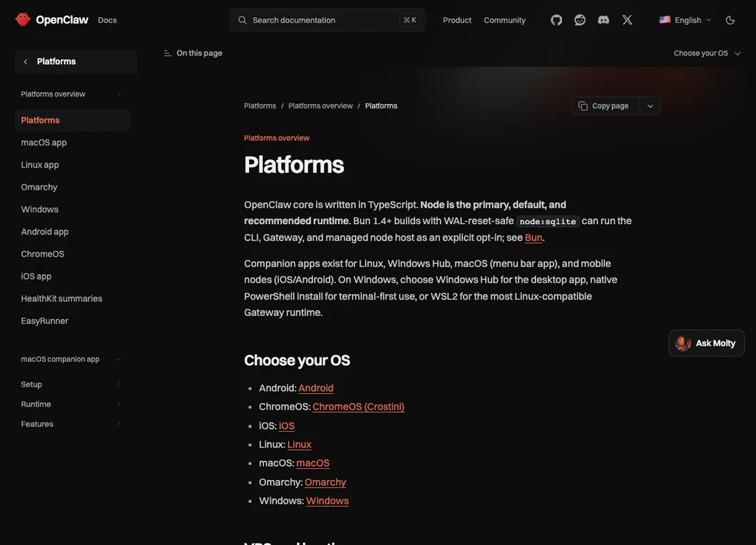Go to the Docs nav link

coord(107,20)
